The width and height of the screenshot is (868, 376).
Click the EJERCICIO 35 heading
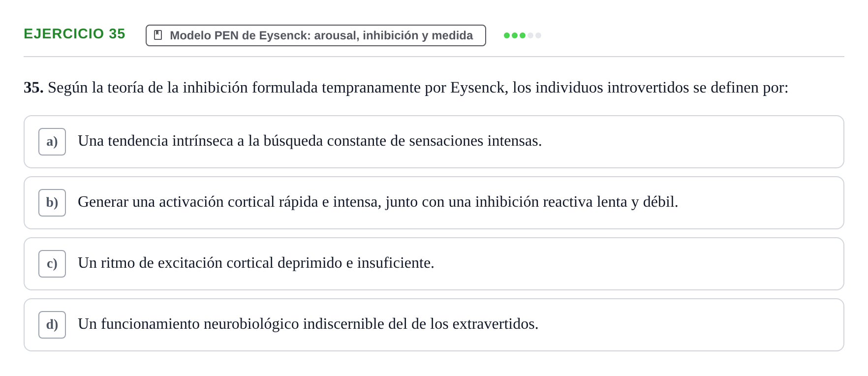pyautogui.click(x=74, y=33)
